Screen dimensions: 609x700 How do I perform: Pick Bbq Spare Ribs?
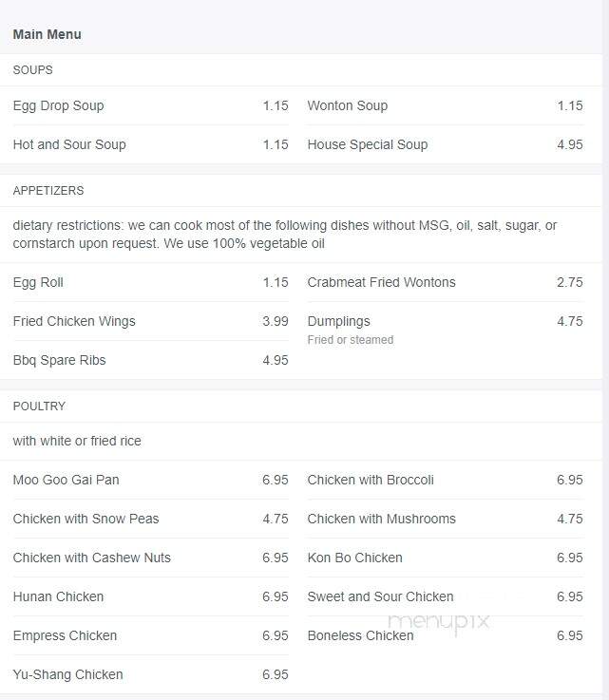[x=150, y=360]
